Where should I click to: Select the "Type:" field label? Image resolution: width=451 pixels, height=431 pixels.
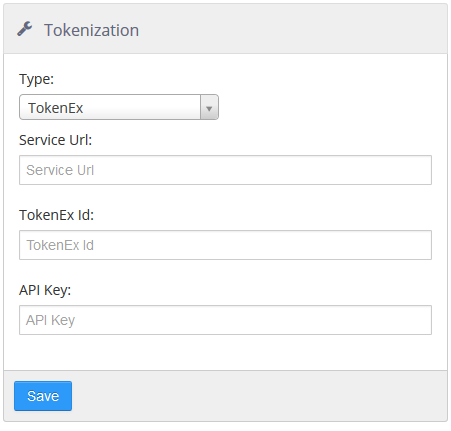(x=36, y=79)
